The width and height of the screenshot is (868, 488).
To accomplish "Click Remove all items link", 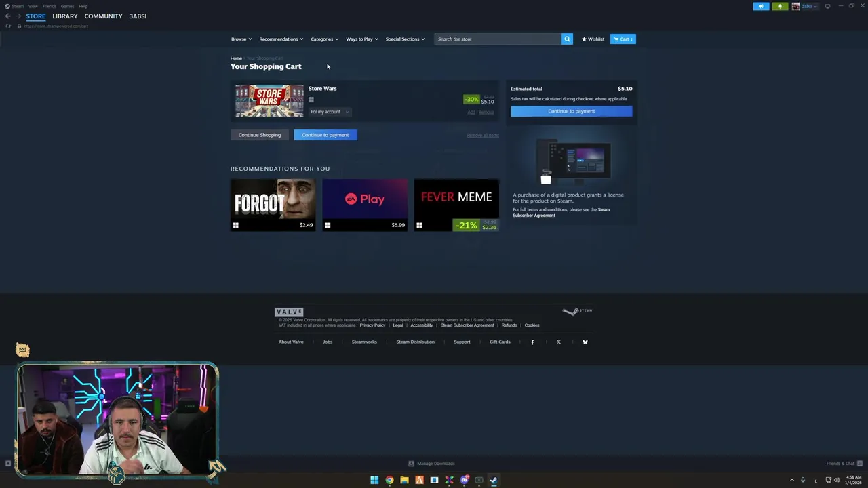I will 483,135.
